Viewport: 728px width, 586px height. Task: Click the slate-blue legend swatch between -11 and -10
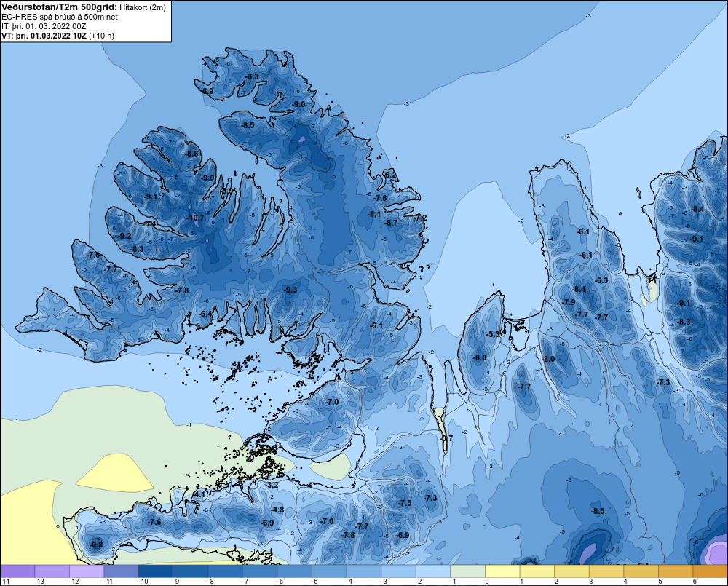[x=121, y=571]
